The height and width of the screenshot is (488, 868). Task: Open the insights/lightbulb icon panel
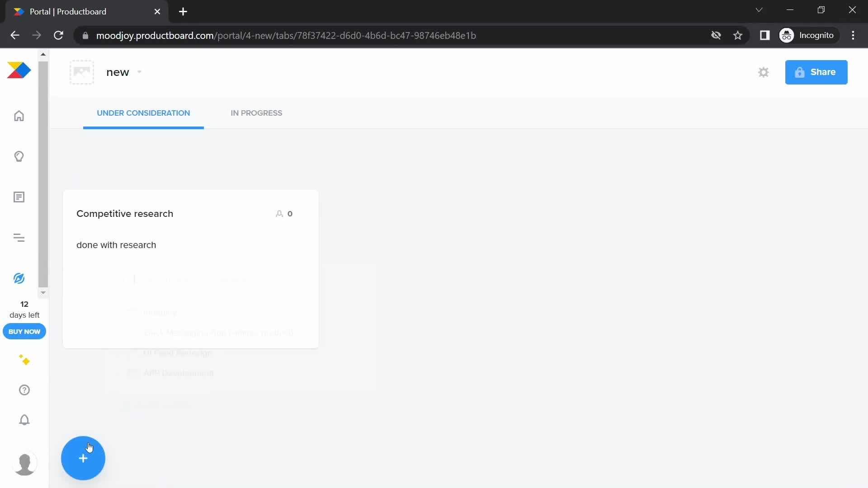pyautogui.click(x=19, y=155)
